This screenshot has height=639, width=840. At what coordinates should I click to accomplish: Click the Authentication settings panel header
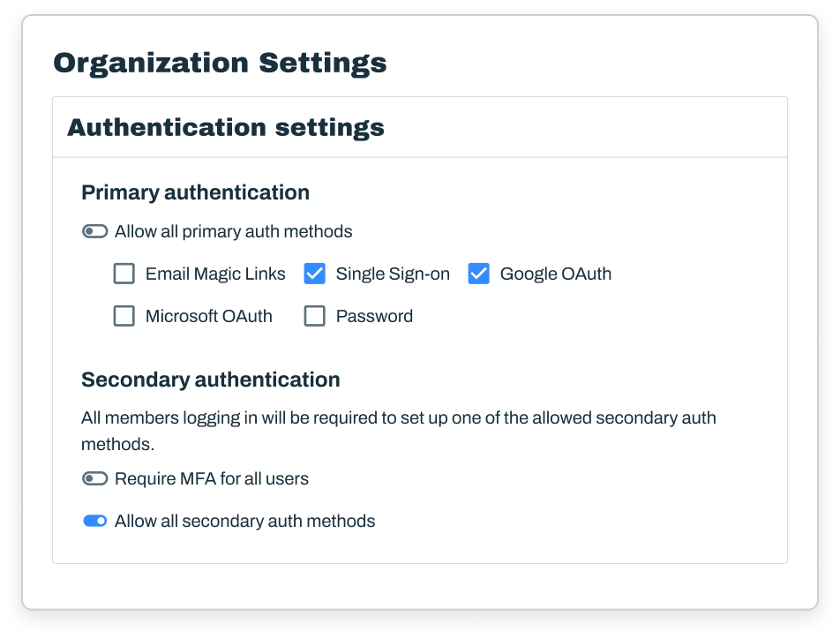226,127
